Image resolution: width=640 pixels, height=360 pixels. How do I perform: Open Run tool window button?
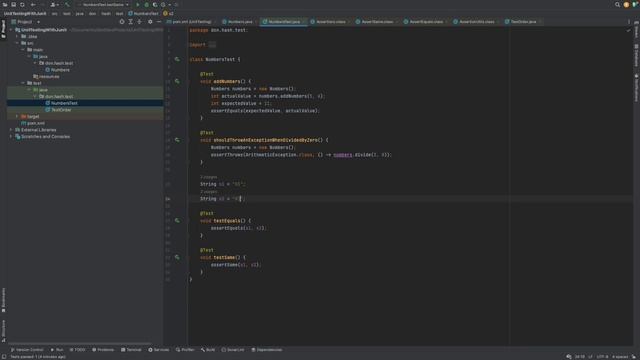(57, 350)
